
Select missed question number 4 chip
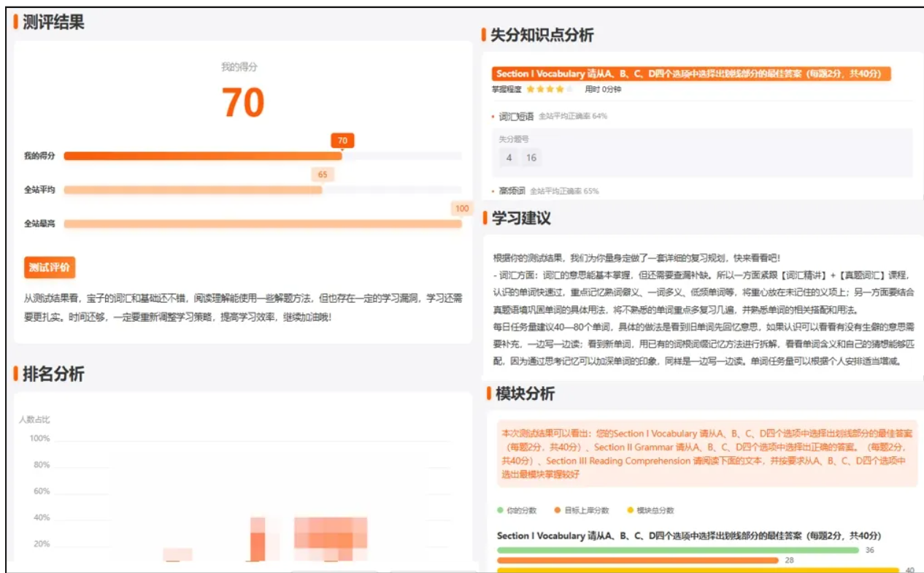[x=509, y=158]
